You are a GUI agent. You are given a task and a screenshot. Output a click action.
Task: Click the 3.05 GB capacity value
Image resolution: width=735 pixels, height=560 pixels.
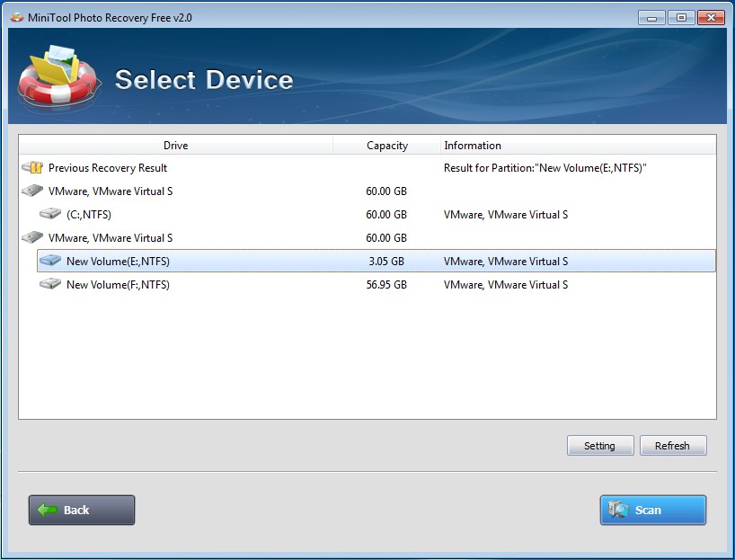(x=386, y=262)
